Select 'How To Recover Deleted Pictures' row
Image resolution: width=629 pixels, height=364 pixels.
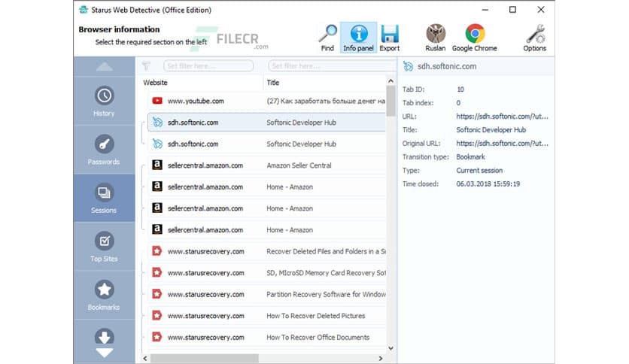tap(266, 316)
